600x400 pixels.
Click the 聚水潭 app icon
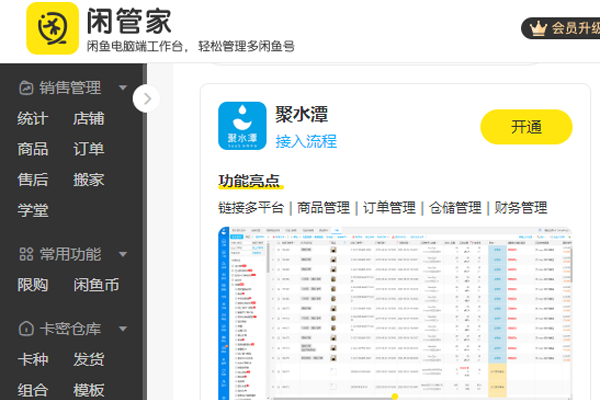pos(242,126)
